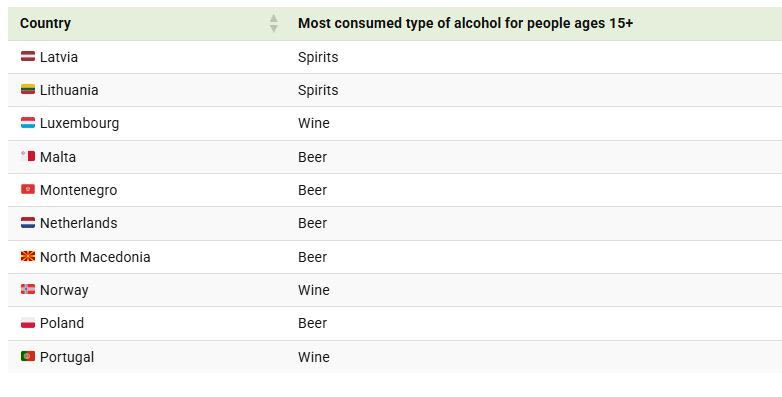
Task: Select the Luxembourg country name
Action: click(79, 123)
